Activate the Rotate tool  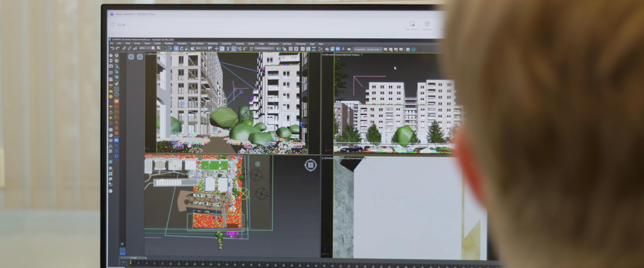click(182, 49)
